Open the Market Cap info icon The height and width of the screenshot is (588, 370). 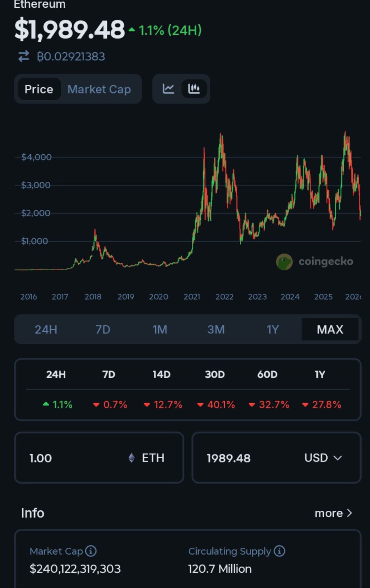[x=91, y=551]
